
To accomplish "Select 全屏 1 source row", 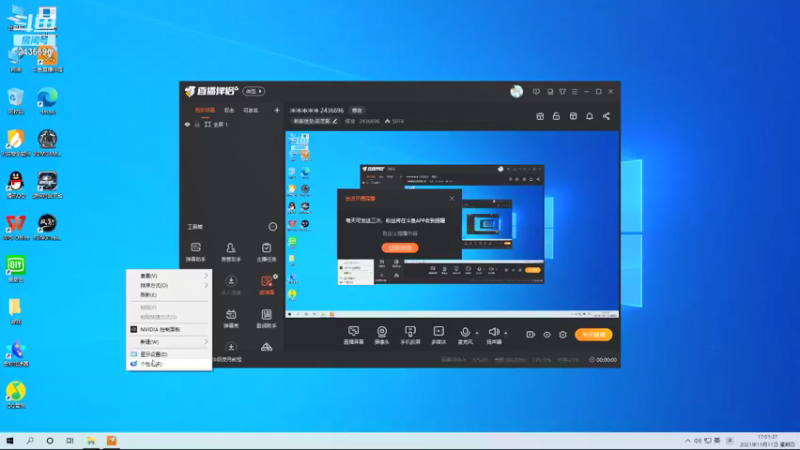I will tap(232, 124).
